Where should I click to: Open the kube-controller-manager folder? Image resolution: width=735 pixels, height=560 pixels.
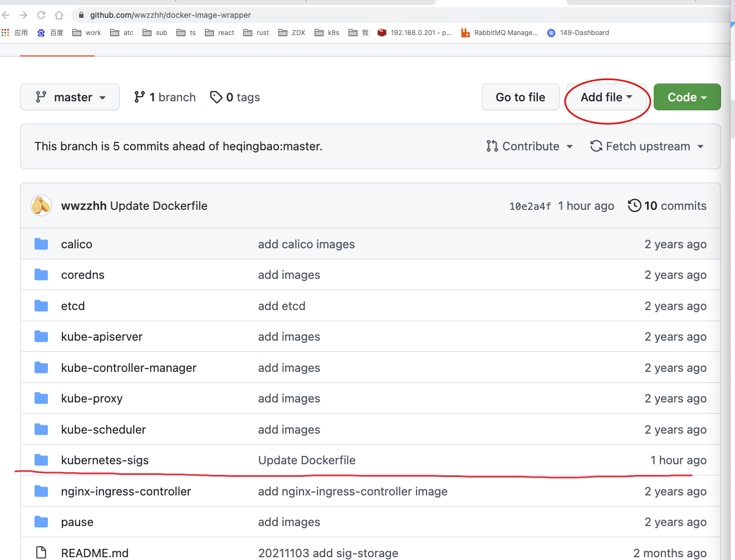click(x=129, y=367)
